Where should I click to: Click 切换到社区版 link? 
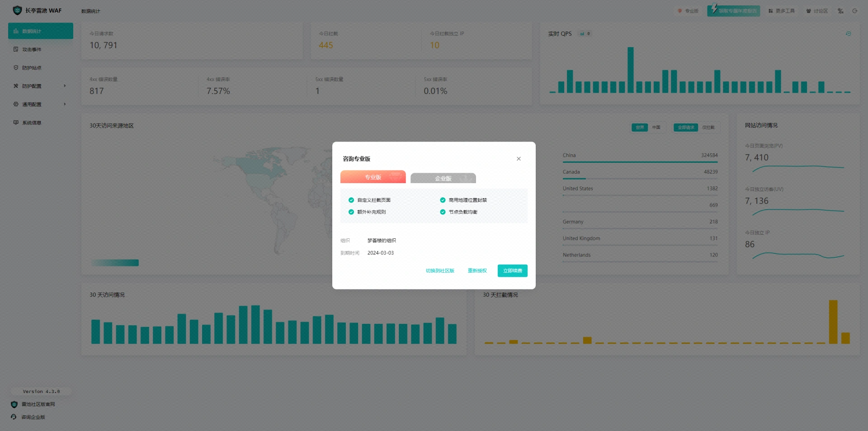click(439, 270)
